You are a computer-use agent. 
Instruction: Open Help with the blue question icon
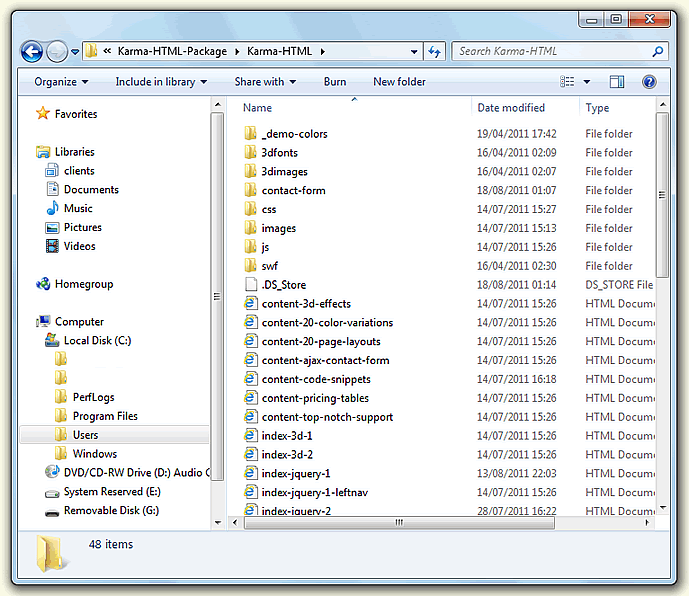pyautogui.click(x=649, y=82)
